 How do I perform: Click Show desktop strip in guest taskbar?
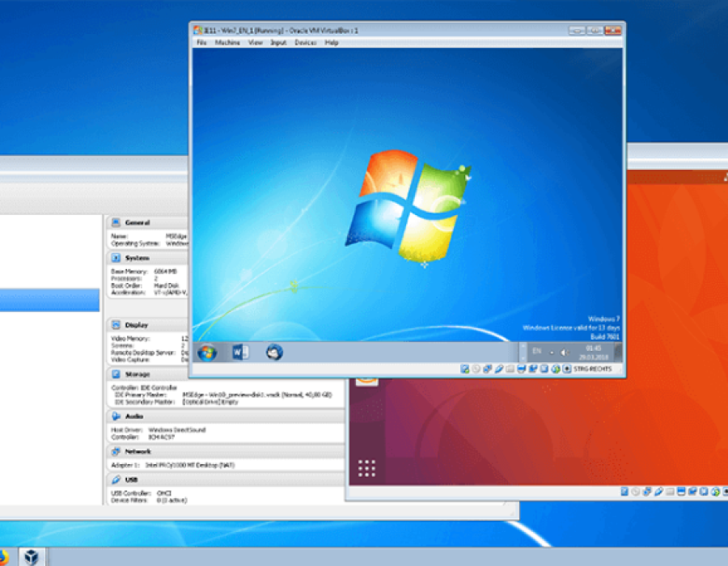coord(618,352)
